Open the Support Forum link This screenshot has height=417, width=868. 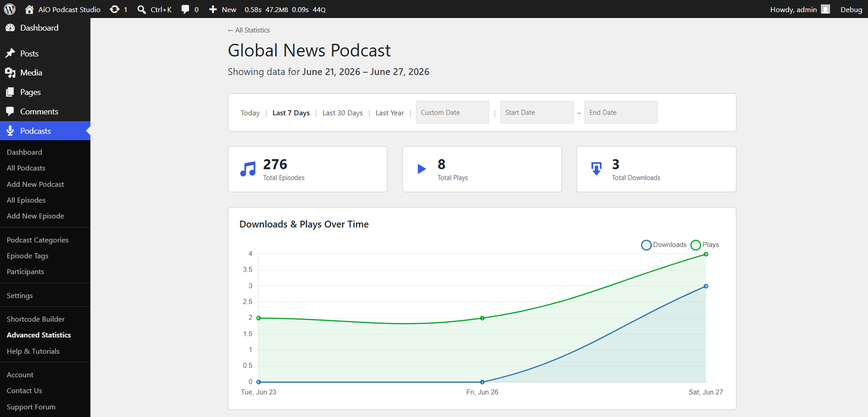31,407
